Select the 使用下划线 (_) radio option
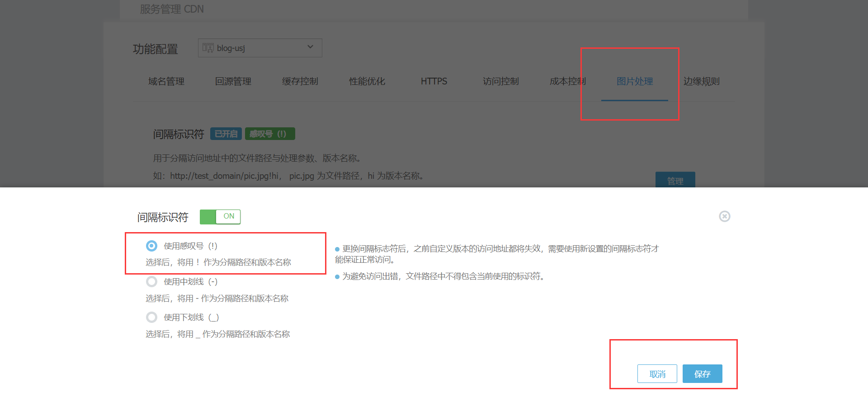The width and height of the screenshot is (868, 401). (152, 317)
